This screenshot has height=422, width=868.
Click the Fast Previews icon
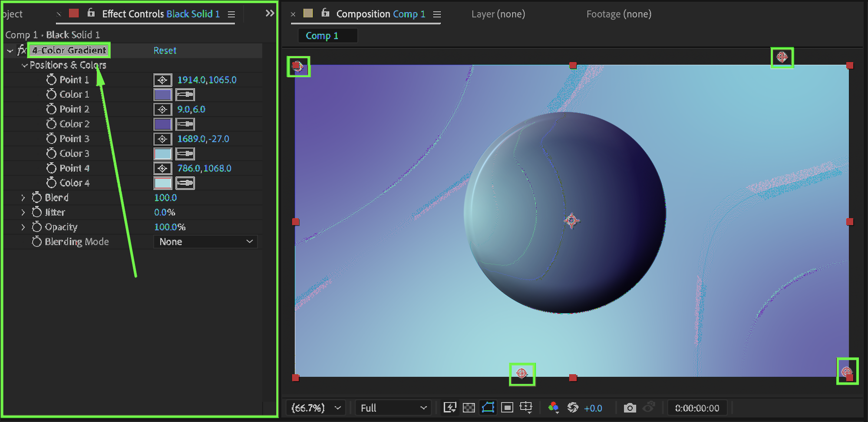click(x=450, y=408)
